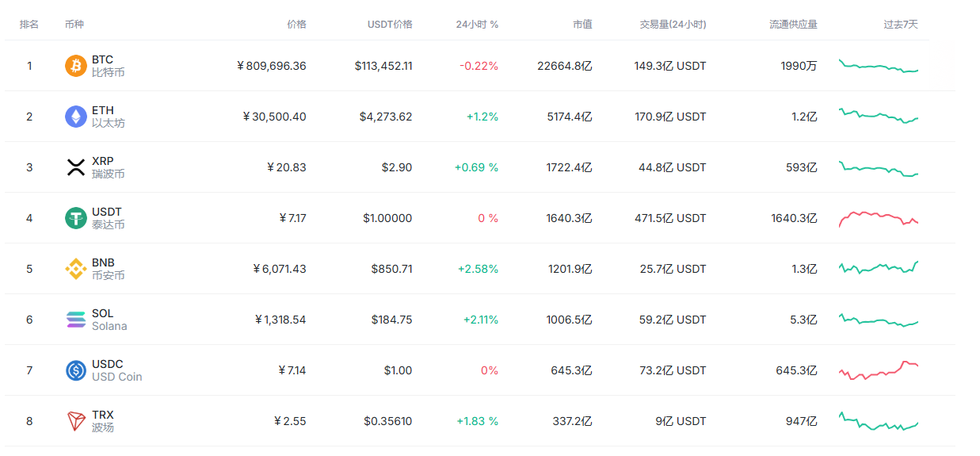View BTC seven-day sparkline chart
The height and width of the screenshot is (456, 980).
click(x=879, y=66)
